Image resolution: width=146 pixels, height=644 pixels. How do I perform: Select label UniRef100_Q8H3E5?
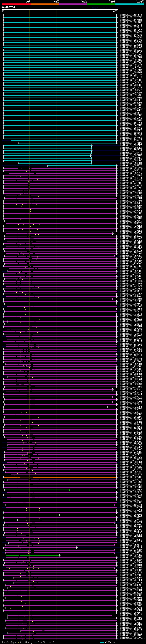tap(131, 100)
